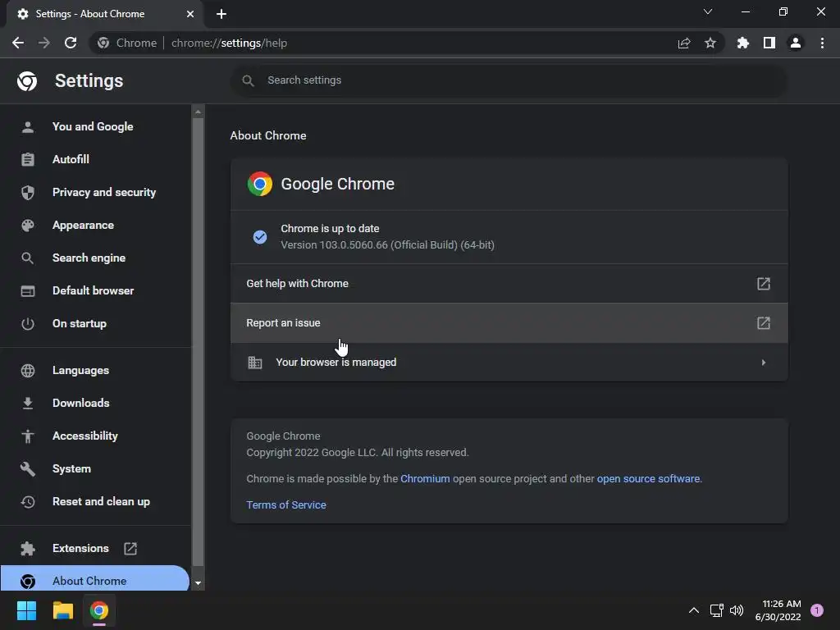This screenshot has height=630, width=840.
Task: Open File Explorer from taskbar
Action: 62,610
